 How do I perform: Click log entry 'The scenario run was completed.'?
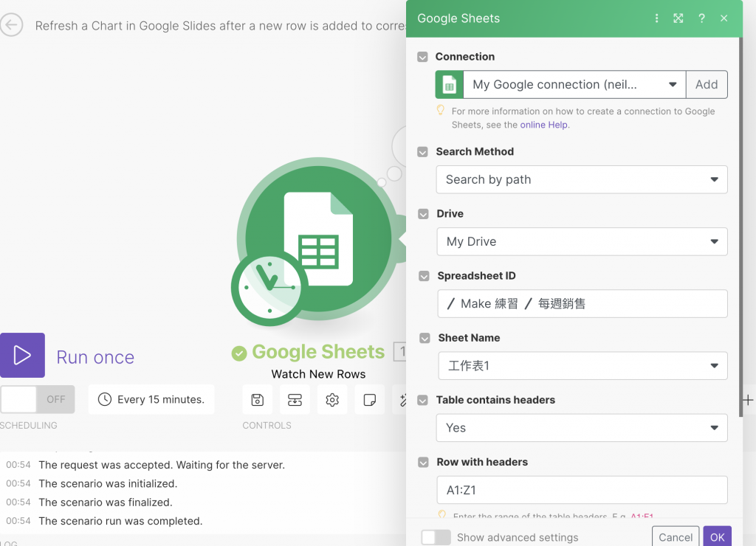(120, 521)
